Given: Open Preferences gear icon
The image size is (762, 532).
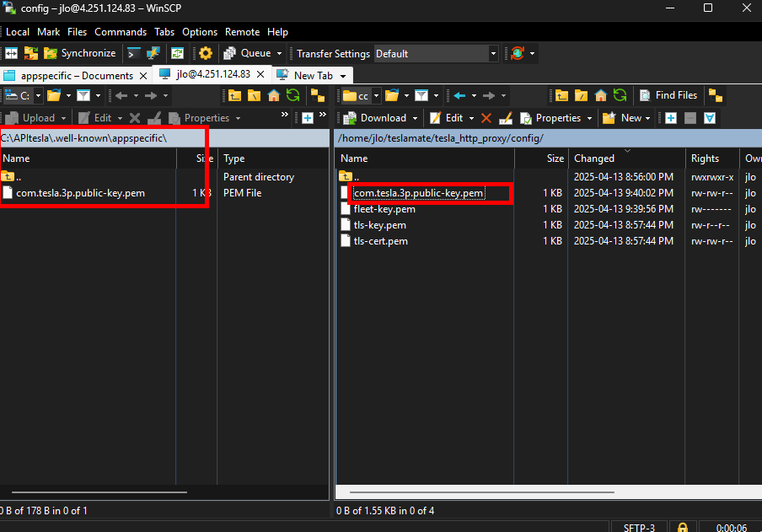Looking at the screenshot, I should pos(206,53).
